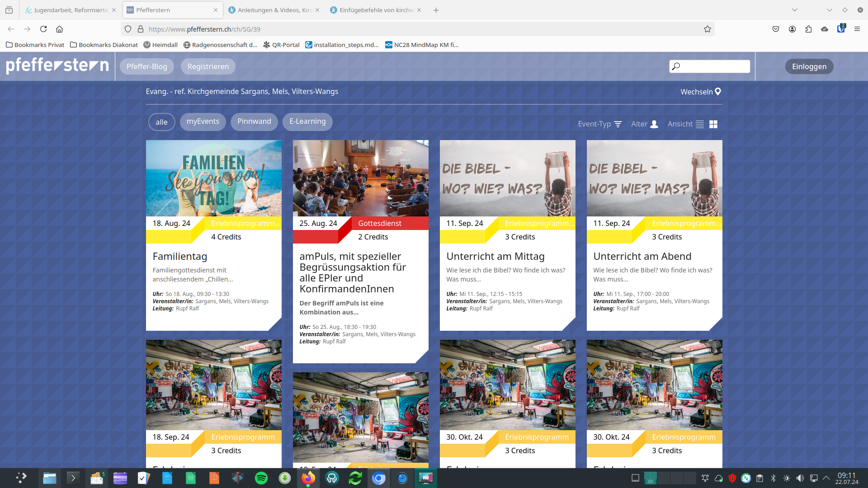Image resolution: width=868 pixels, height=488 pixels.
Task: Select the Pinnwand filter
Action: pos(254,122)
